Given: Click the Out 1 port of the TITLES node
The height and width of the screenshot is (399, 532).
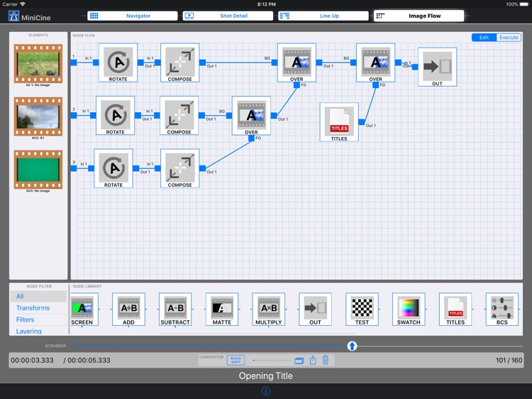Looking at the screenshot, I should pyautogui.click(x=362, y=122).
